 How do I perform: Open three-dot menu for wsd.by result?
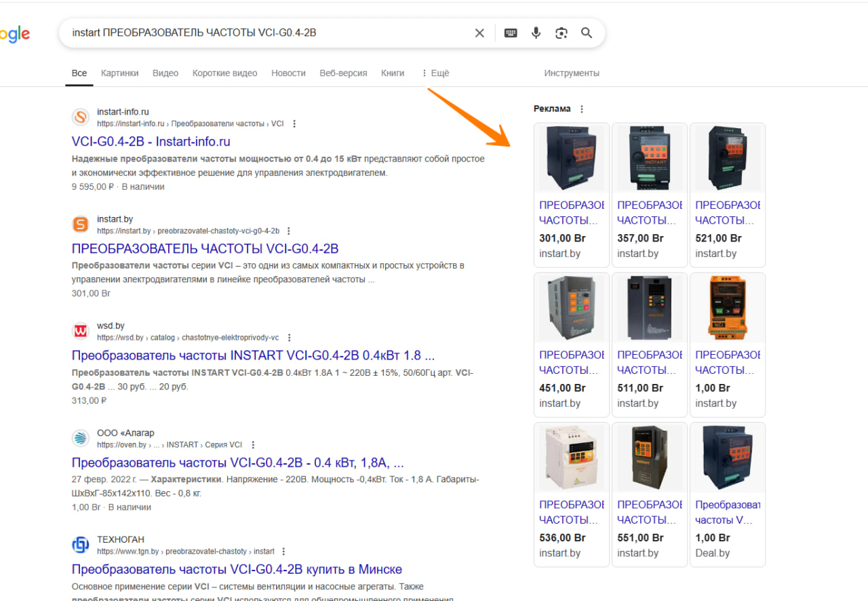(289, 338)
